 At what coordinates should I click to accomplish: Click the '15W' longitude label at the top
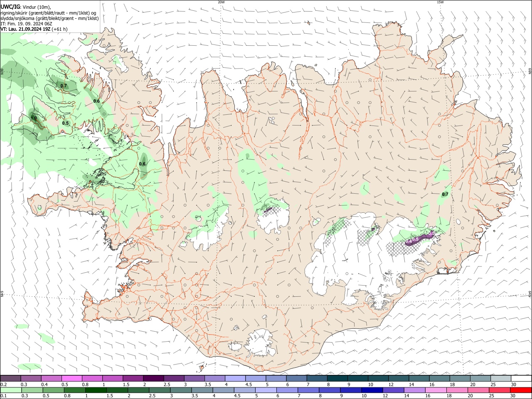coord(440,2)
